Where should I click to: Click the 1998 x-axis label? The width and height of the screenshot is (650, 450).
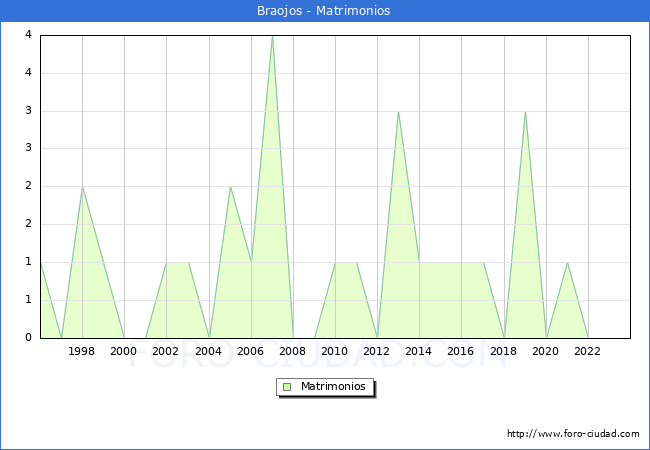tap(81, 351)
